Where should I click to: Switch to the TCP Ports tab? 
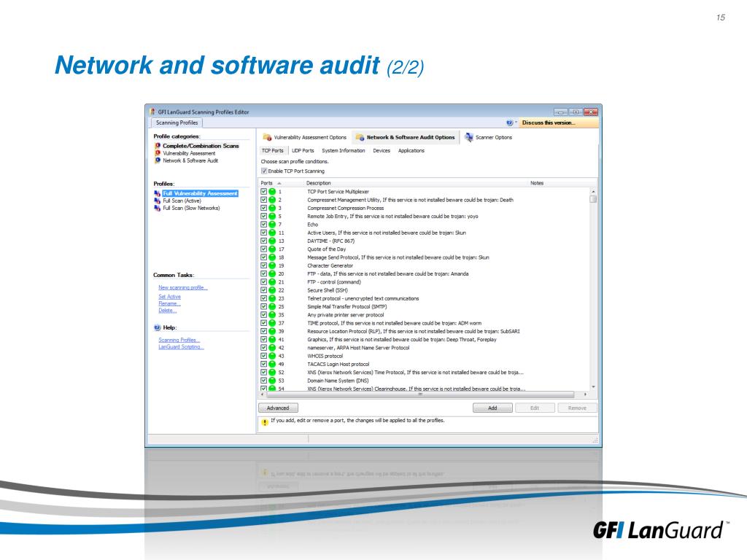click(x=273, y=150)
